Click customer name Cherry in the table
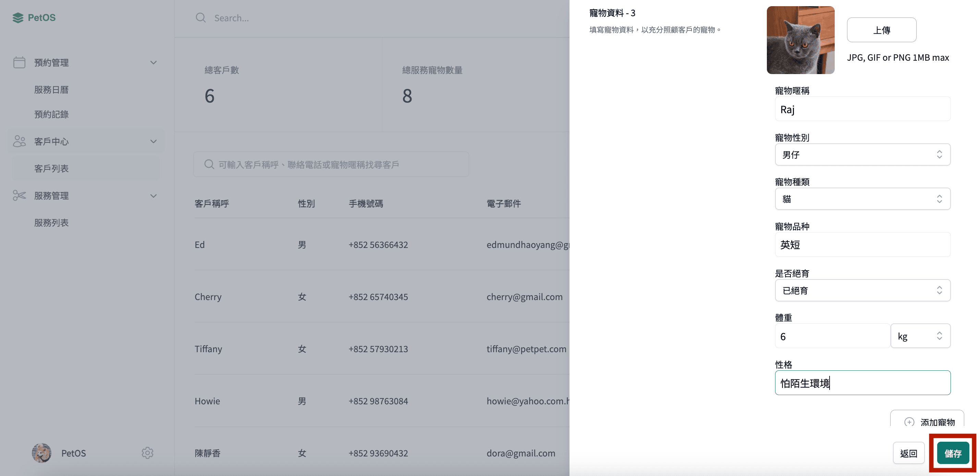Screen dimensions: 980x476 pyautogui.click(x=208, y=297)
